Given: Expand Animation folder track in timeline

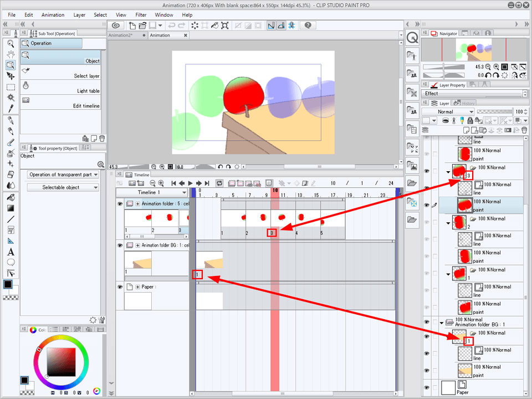Looking at the screenshot, I should tap(138, 204).
